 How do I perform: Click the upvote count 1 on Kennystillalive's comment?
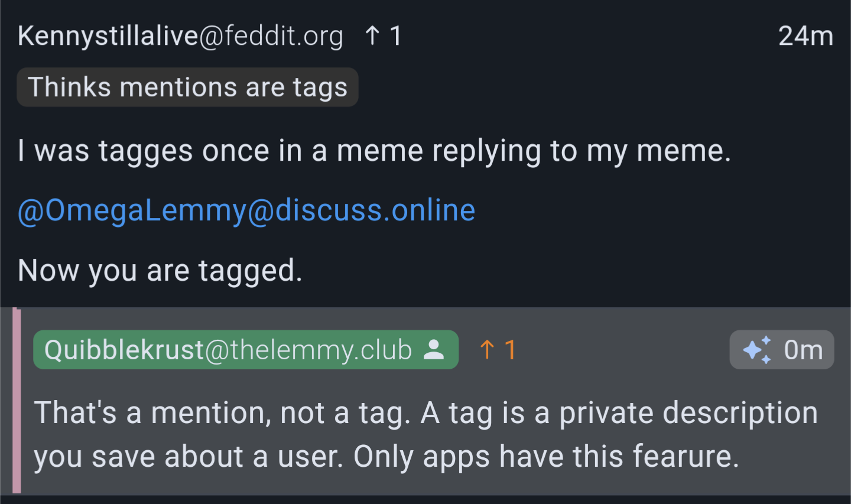[x=396, y=35]
